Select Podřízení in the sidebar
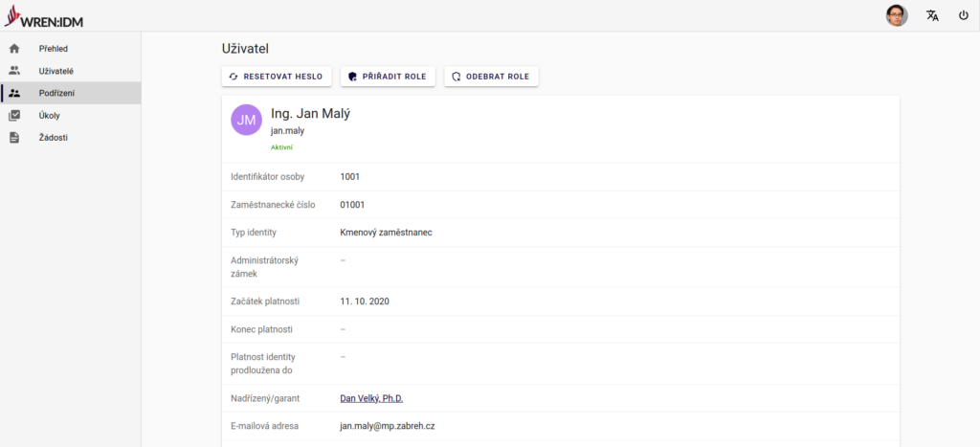The height and width of the screenshot is (447, 980). tap(56, 93)
